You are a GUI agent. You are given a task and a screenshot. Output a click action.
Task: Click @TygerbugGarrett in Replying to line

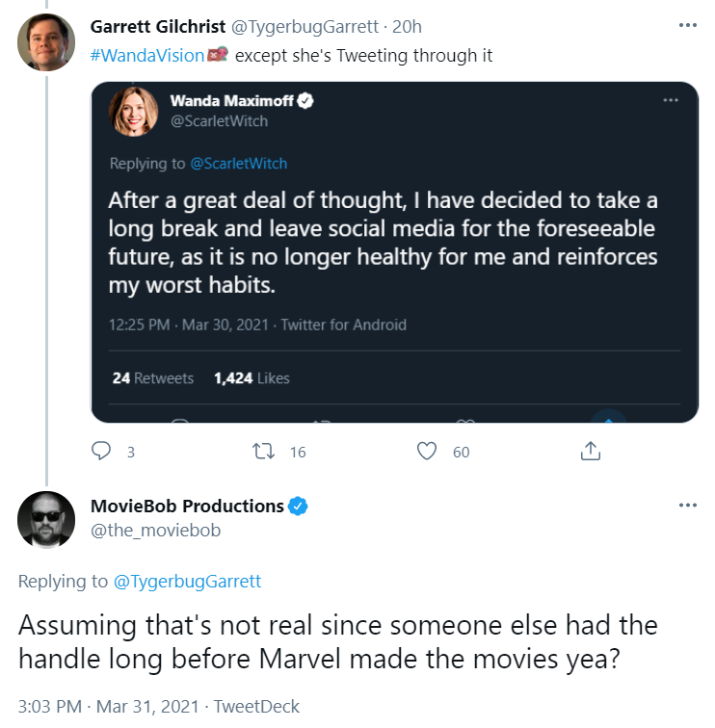187,582
